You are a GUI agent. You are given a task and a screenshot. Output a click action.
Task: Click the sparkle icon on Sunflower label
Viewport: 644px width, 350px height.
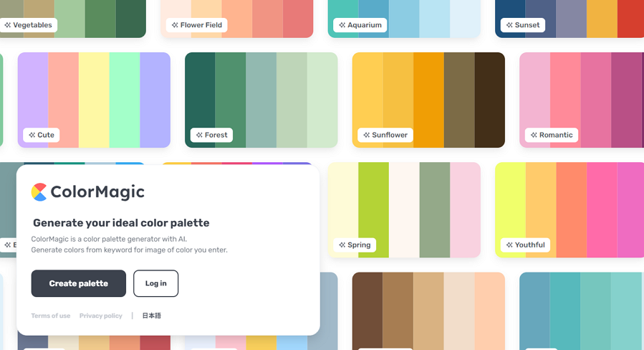tap(366, 135)
